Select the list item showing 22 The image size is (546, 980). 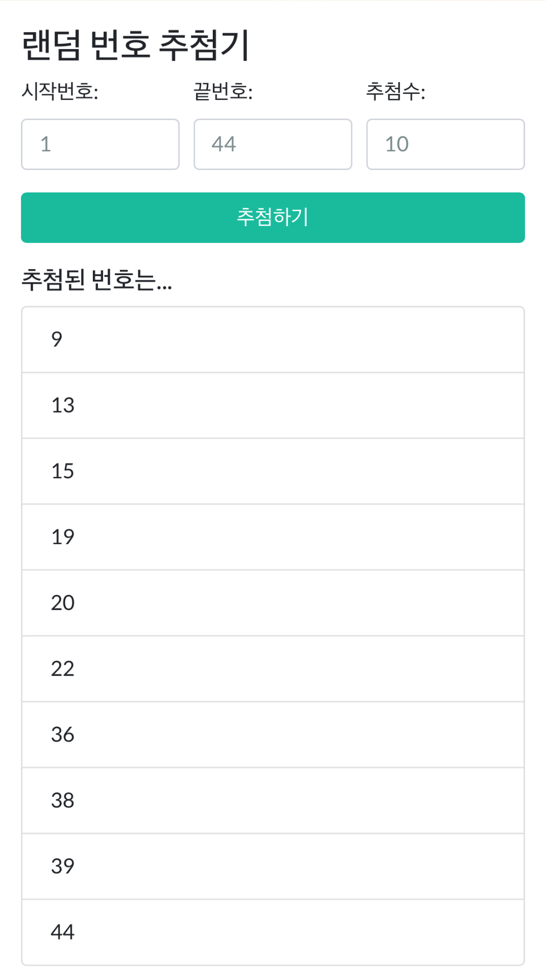point(272,669)
